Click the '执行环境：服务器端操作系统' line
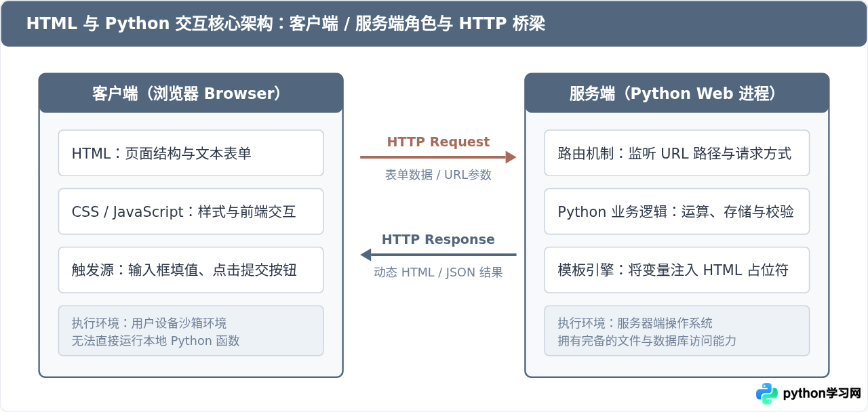 [x=635, y=323]
